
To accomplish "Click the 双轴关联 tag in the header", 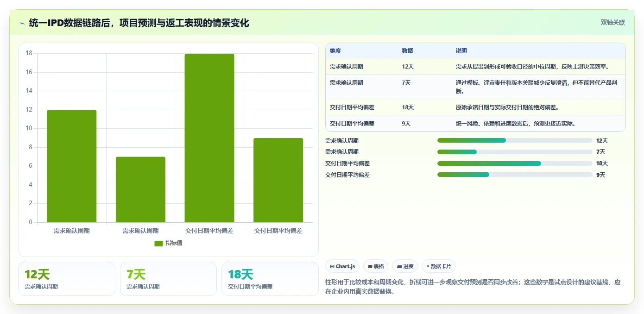I will point(612,23).
